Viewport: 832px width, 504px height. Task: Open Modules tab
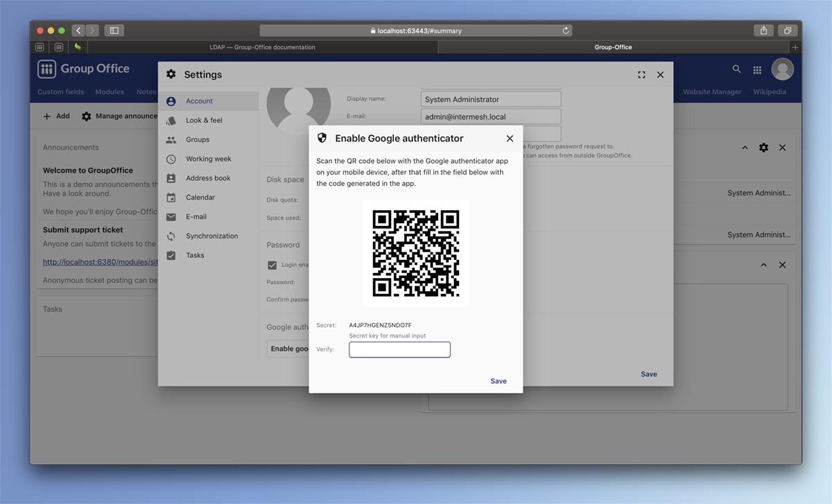110,92
